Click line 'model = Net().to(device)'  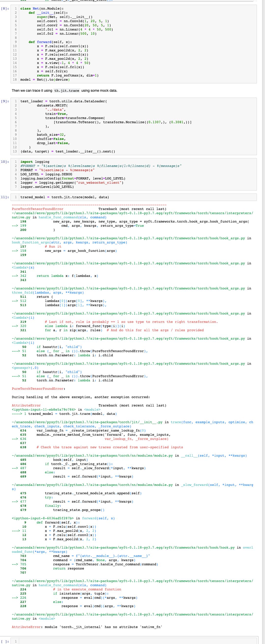[x=45, y=79]
